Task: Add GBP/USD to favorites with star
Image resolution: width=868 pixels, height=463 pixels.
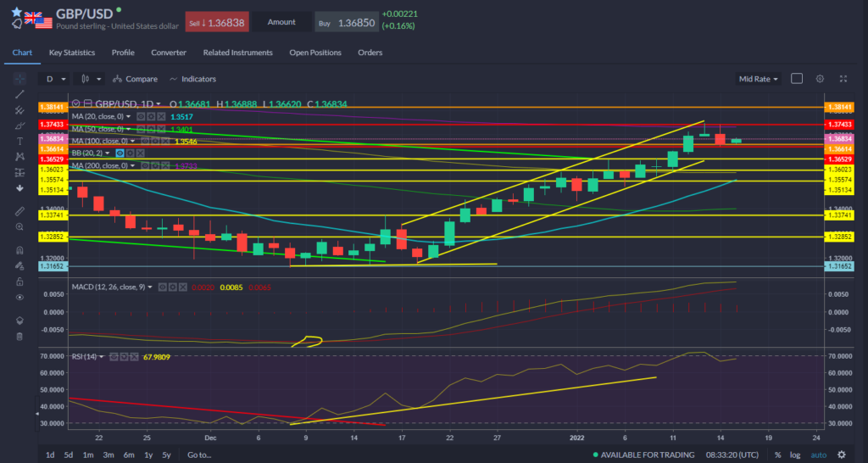Action: [17, 12]
